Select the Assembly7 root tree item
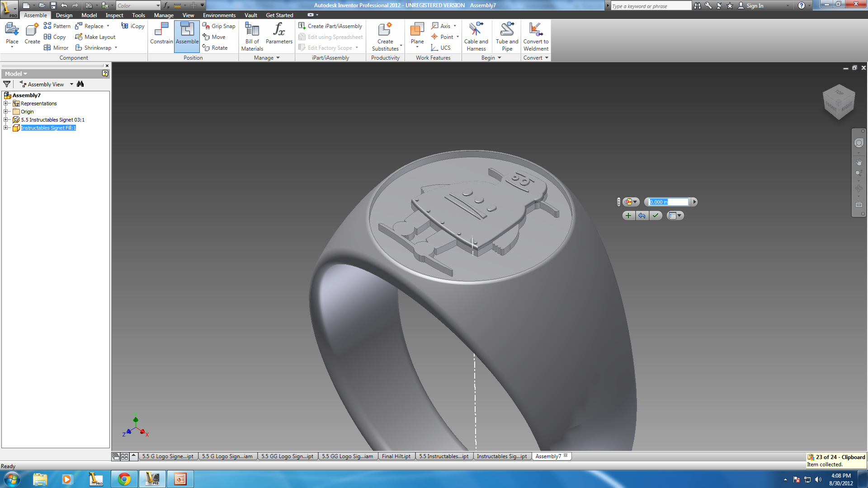 pyautogui.click(x=26, y=95)
